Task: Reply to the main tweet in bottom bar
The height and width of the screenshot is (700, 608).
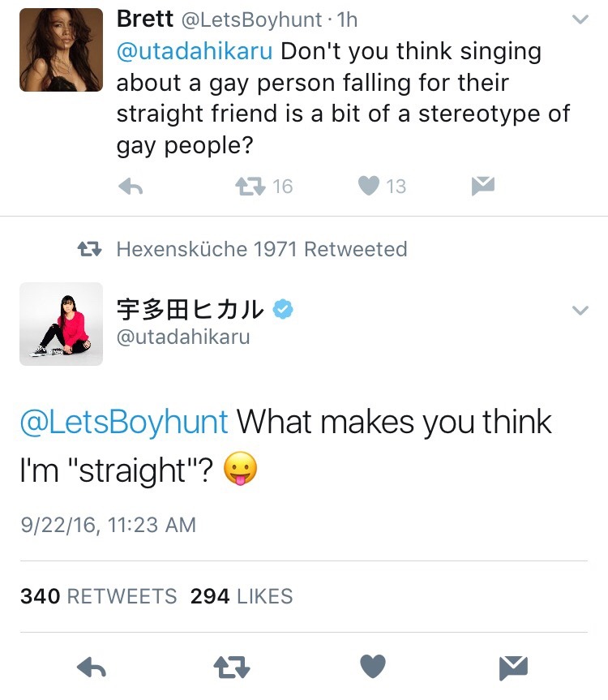Action: click(x=92, y=668)
